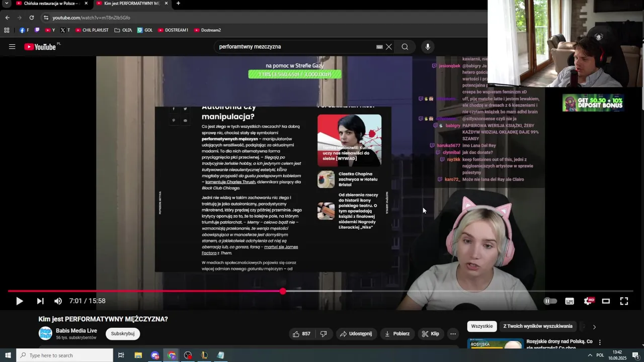This screenshot has width=644, height=362.
Task: Play the YouTube video
Action: pyautogui.click(x=19, y=301)
